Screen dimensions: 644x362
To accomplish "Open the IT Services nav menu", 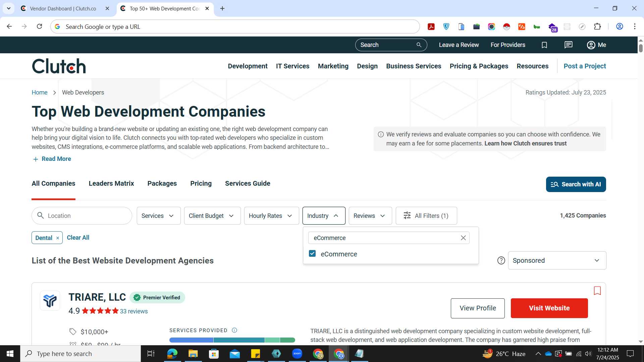I will click(x=292, y=66).
